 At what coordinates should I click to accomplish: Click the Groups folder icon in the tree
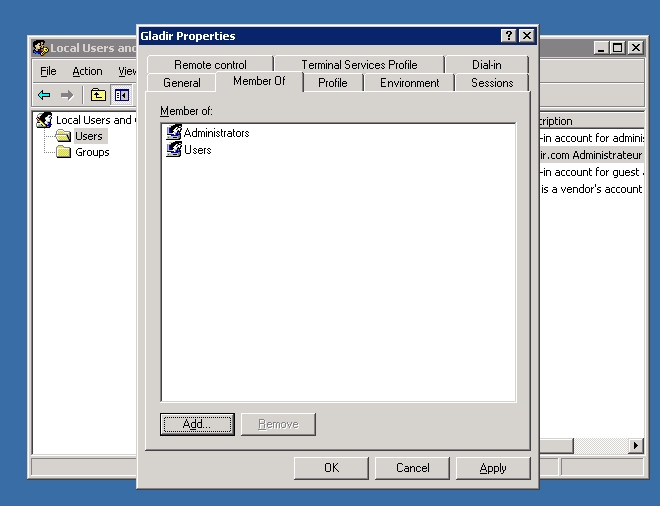63,152
